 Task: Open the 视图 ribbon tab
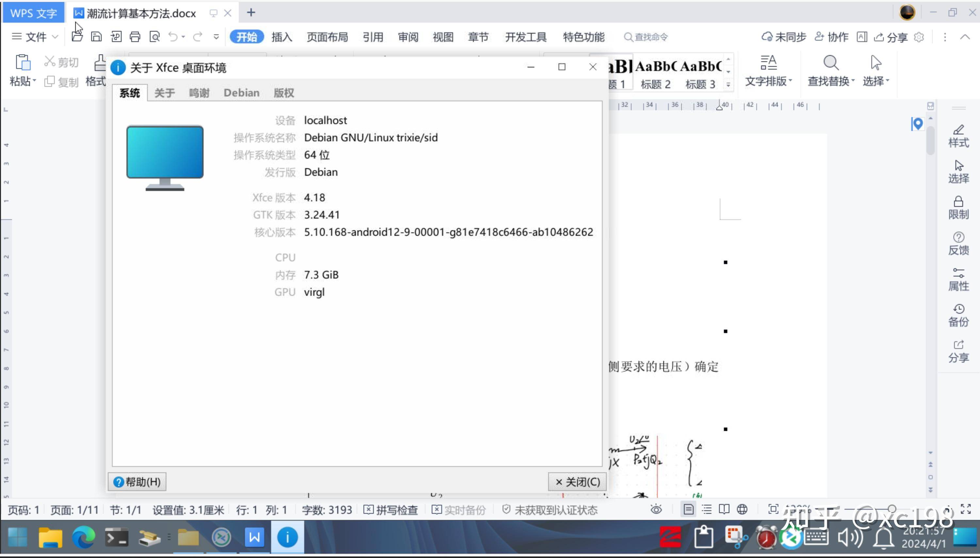click(x=443, y=37)
